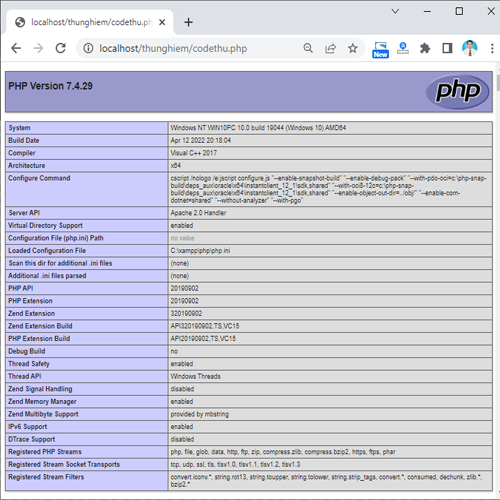The height and width of the screenshot is (500, 500).
Task: Click the 'Visual C++ 2017' value
Action: [x=194, y=153]
